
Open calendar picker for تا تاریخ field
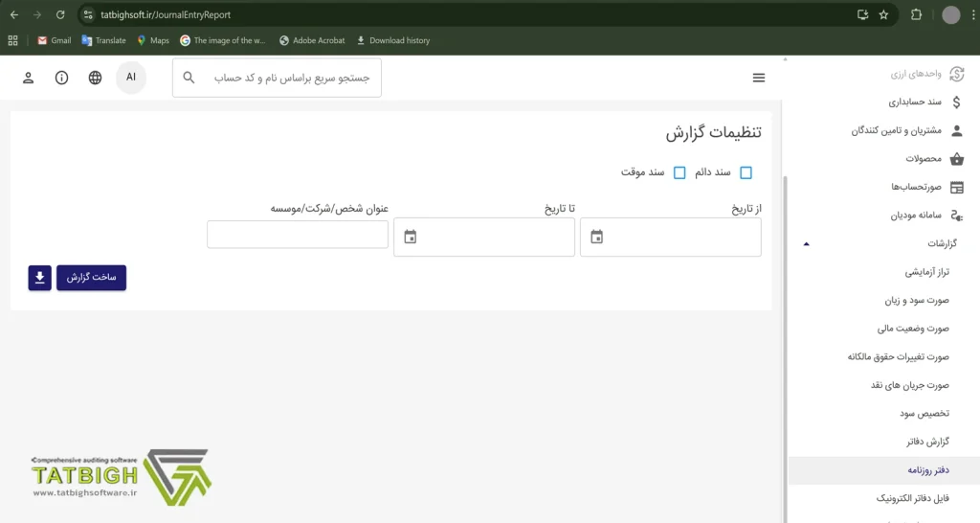[x=411, y=237]
